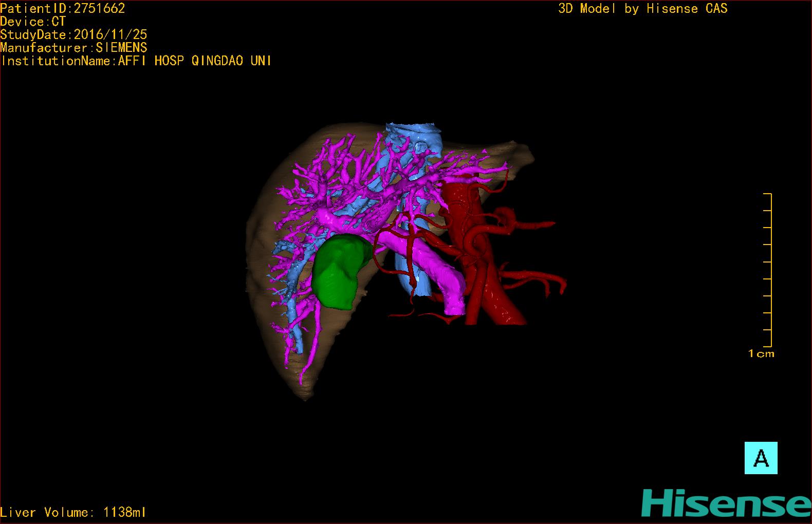
Task: Click the StudyDate 2016/11/25 text
Action: tap(73, 34)
